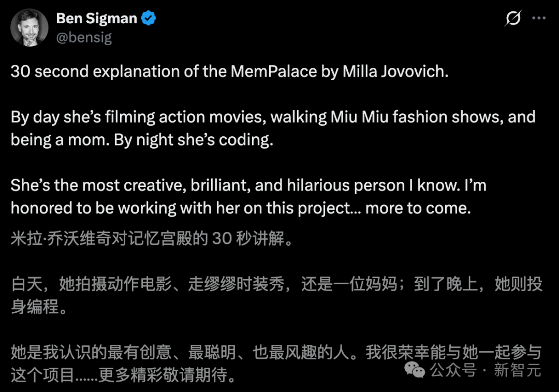Click the @bensig handle
The width and height of the screenshot is (559, 392).
coord(83,37)
